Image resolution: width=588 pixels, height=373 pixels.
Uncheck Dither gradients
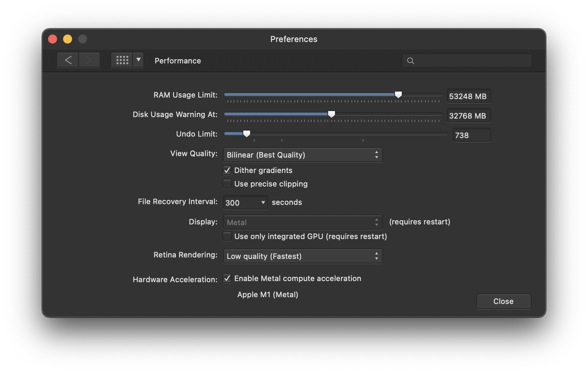tap(227, 170)
